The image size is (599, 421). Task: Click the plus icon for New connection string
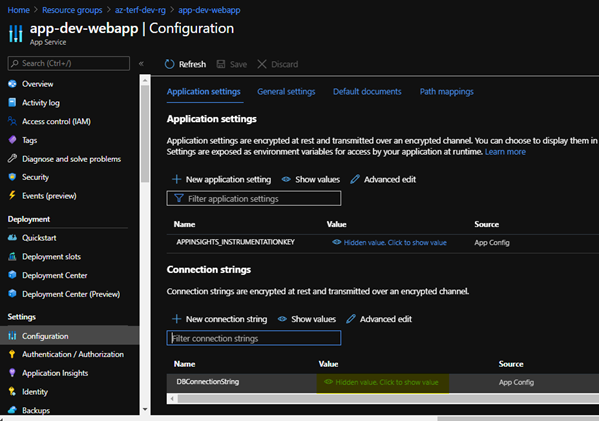click(176, 319)
